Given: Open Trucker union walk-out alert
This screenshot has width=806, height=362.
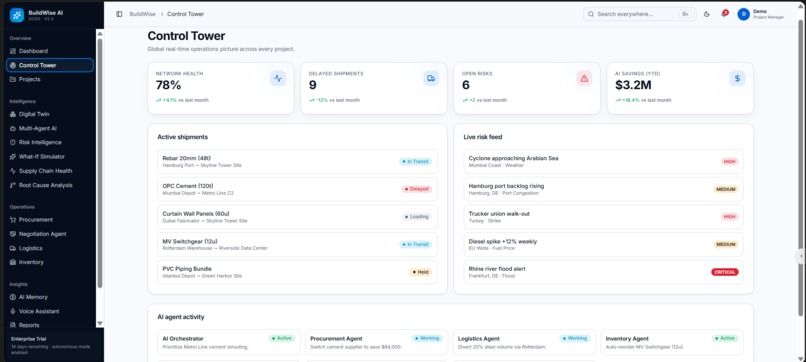Looking at the screenshot, I should pos(603,217).
